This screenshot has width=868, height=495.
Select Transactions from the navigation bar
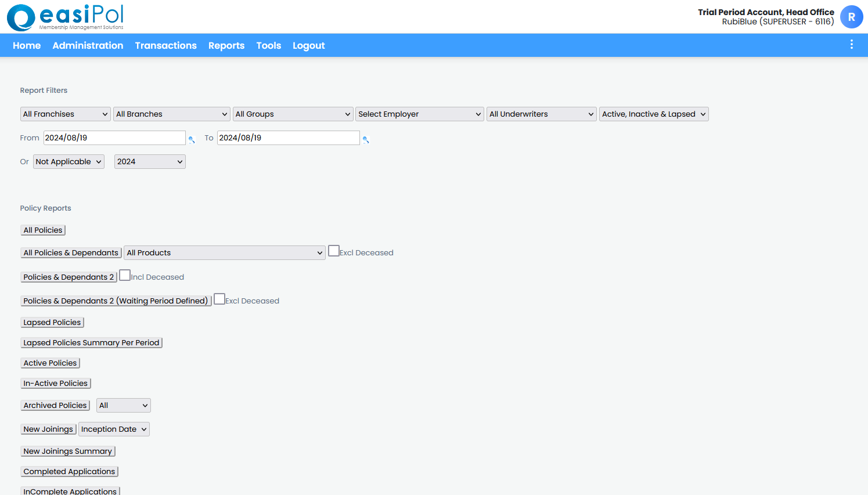click(x=165, y=45)
